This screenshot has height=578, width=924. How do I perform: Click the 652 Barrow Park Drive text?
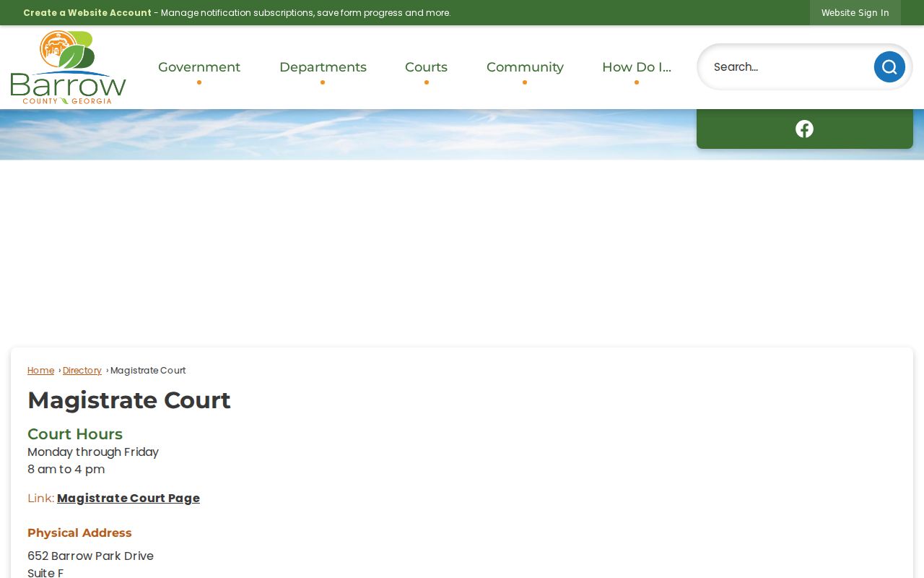point(90,556)
